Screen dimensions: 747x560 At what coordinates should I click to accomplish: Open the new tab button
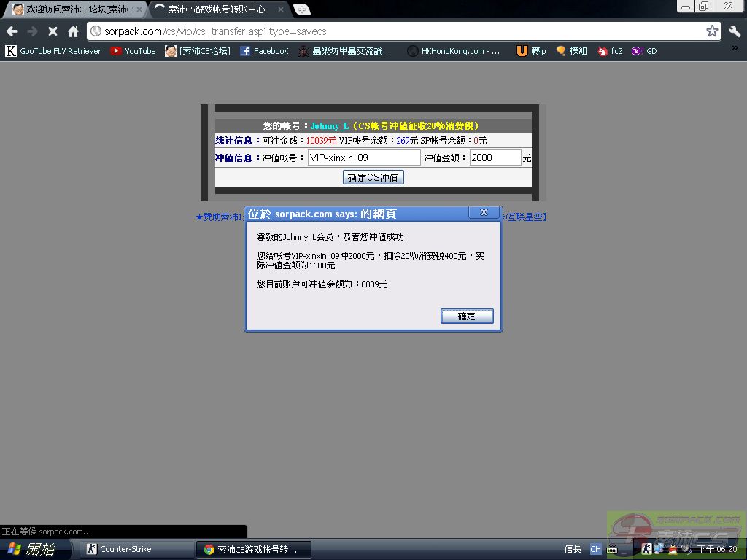302,9
